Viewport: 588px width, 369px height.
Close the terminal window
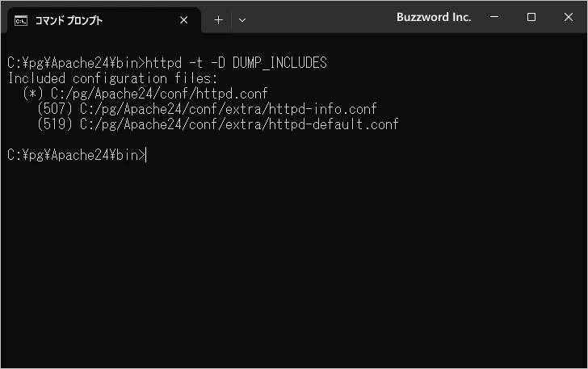click(568, 18)
